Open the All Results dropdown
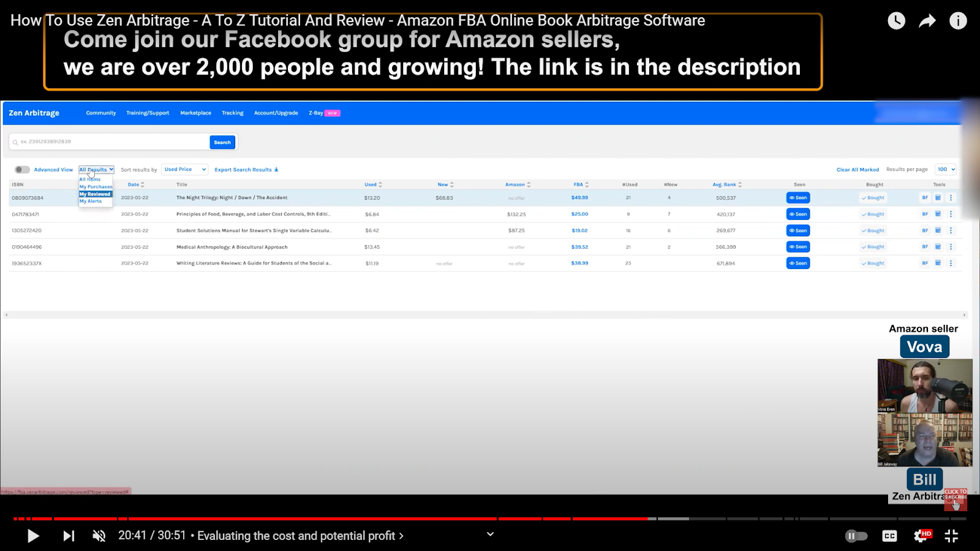This screenshot has height=551, width=980. click(96, 170)
